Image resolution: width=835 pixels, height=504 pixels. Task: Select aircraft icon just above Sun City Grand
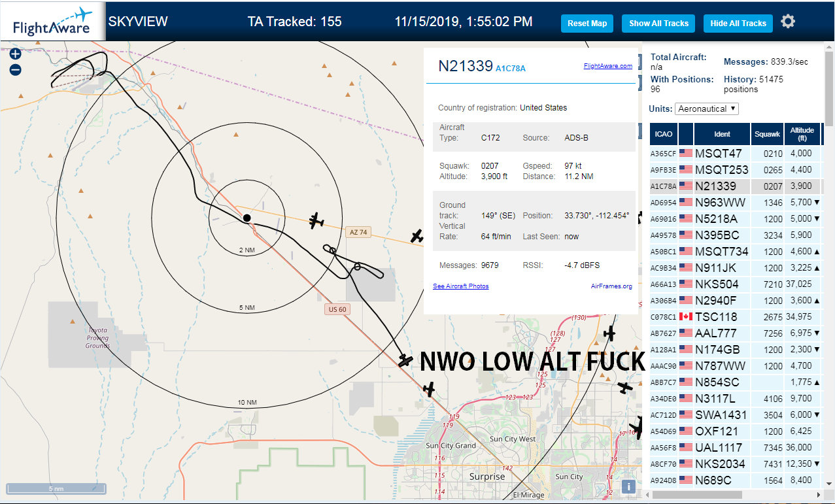coord(429,390)
